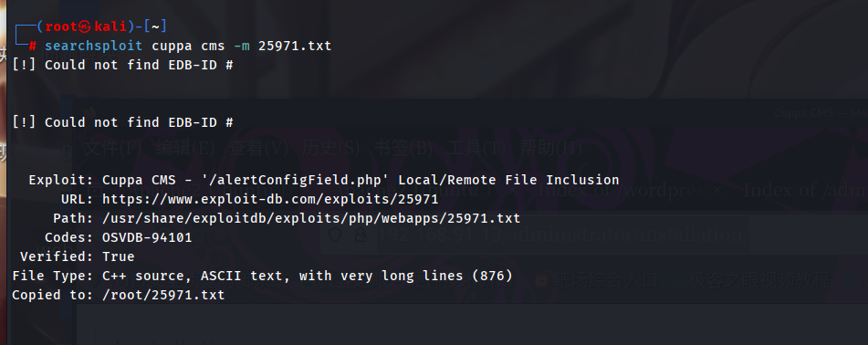Open the 文件(F) menu in background browser
The height and width of the screenshot is (345, 868).
(112, 149)
